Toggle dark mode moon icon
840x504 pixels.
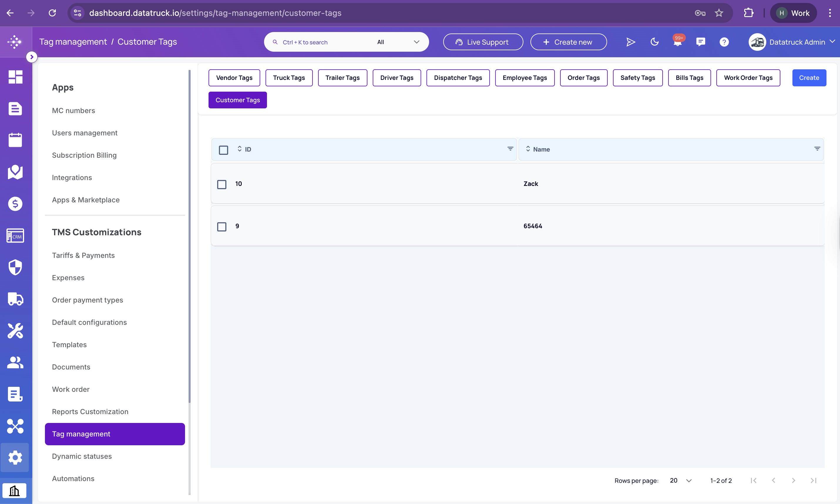pyautogui.click(x=654, y=42)
